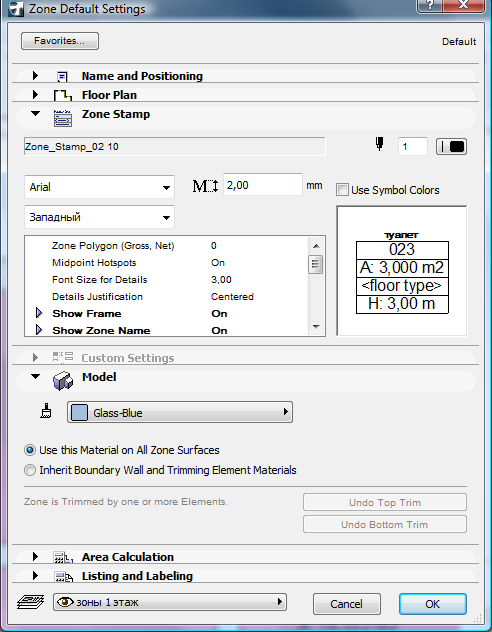
Task: Click the zone stamp preview image
Action: click(x=402, y=271)
